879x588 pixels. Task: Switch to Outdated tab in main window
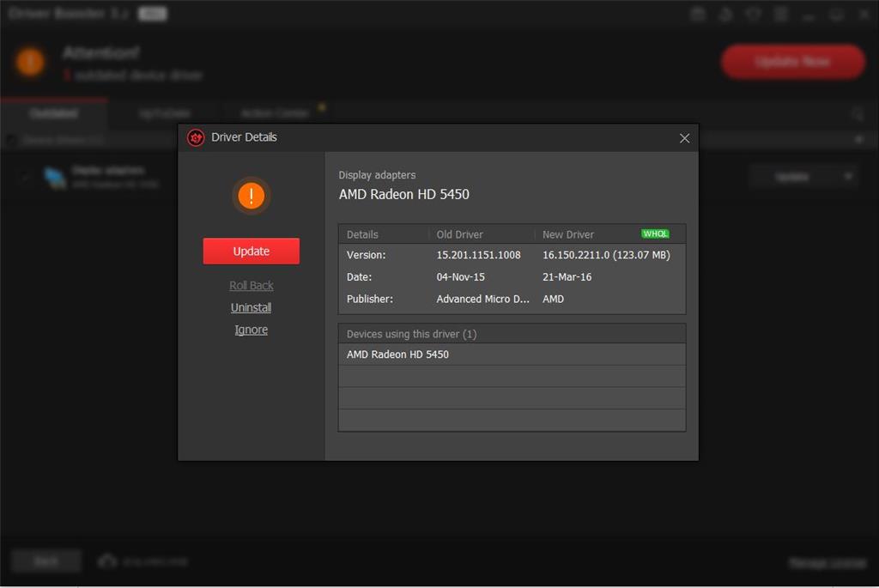coord(54,114)
